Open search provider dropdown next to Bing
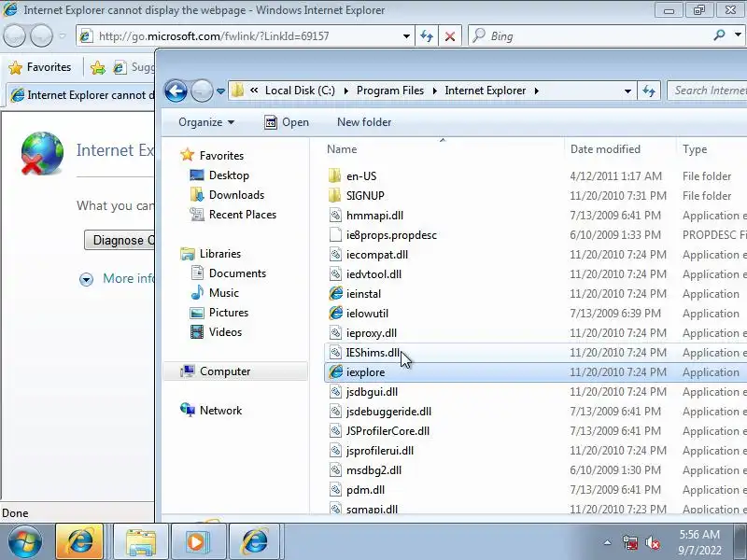 (738, 35)
